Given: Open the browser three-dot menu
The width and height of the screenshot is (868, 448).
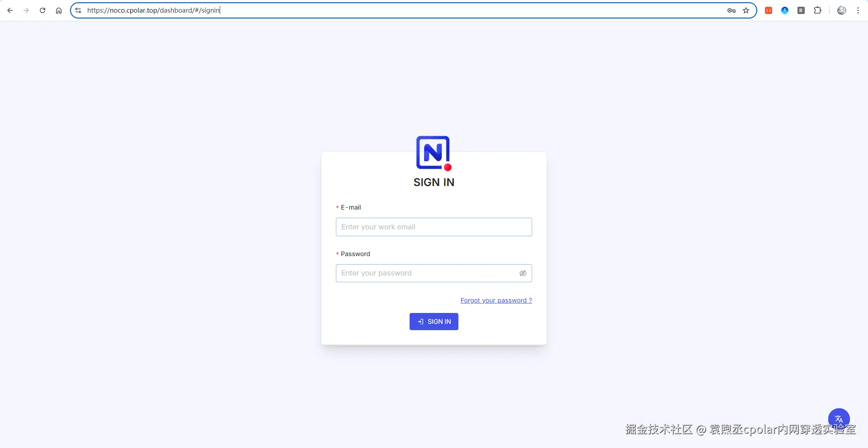Looking at the screenshot, I should [858, 10].
